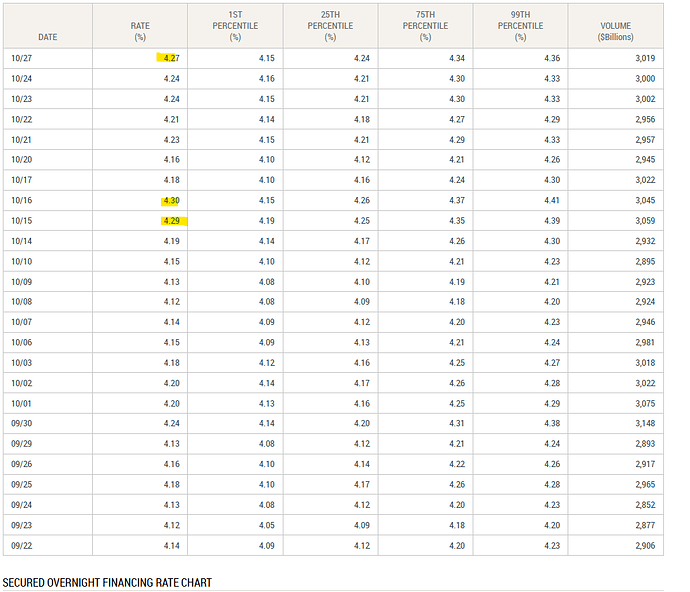
Task: Select the 3,059 volume value for 10/15
Action: pos(643,220)
